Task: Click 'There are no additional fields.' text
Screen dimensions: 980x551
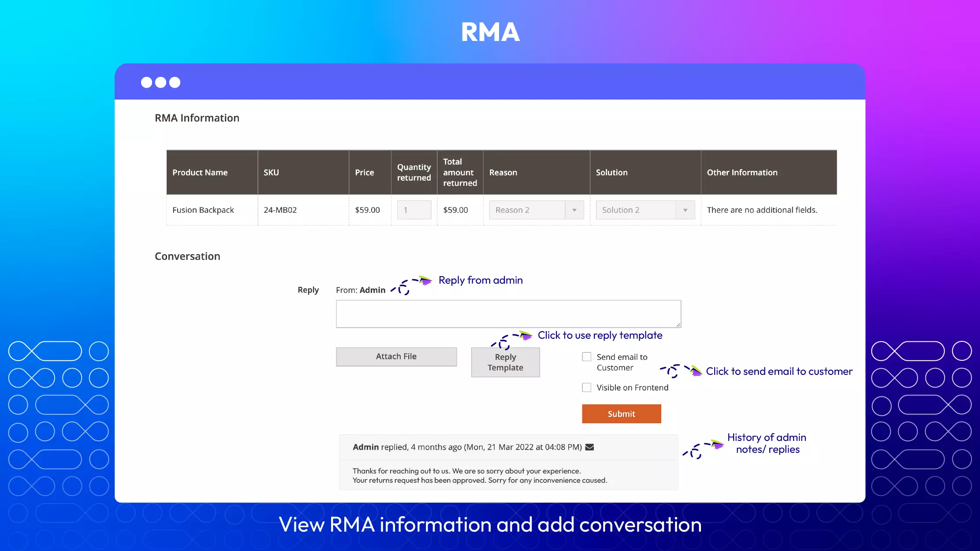Action: (762, 210)
